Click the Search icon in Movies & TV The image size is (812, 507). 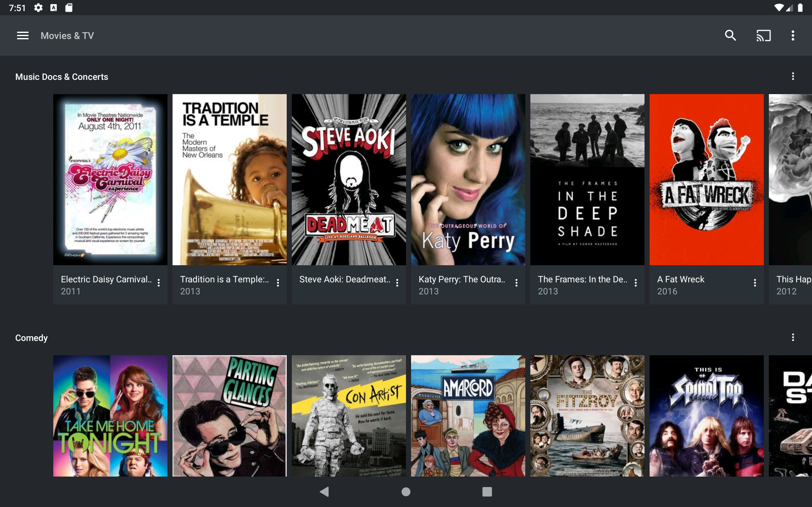tap(730, 35)
